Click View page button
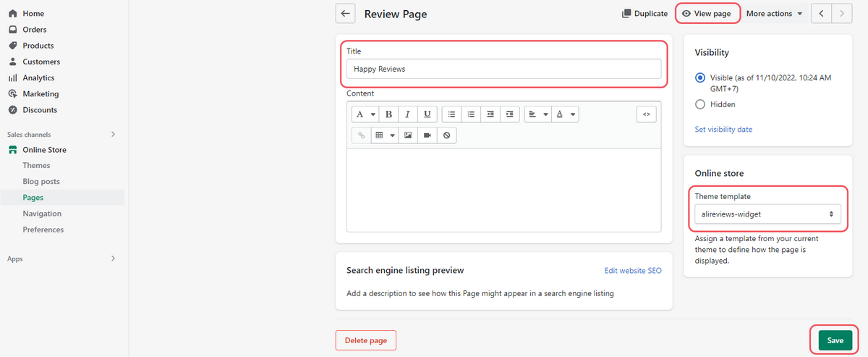 (707, 14)
